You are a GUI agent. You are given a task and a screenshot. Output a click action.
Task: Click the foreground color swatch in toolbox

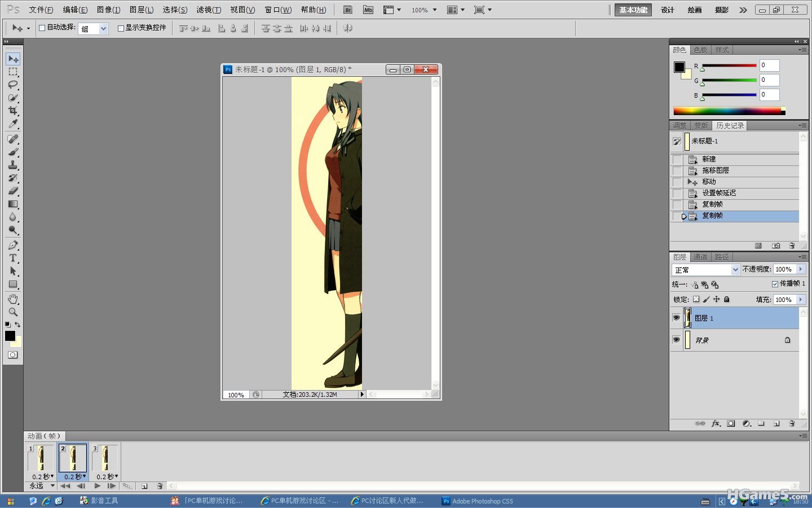[x=10, y=336]
